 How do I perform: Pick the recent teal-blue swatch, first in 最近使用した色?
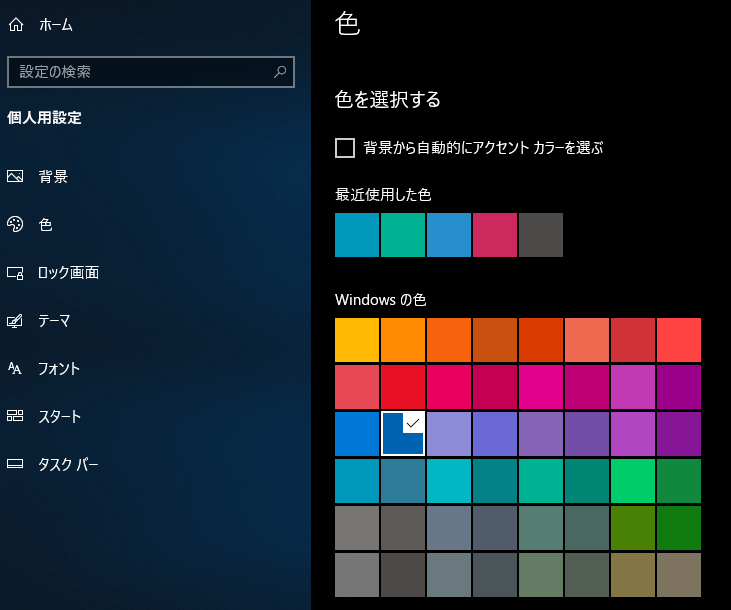coord(357,235)
